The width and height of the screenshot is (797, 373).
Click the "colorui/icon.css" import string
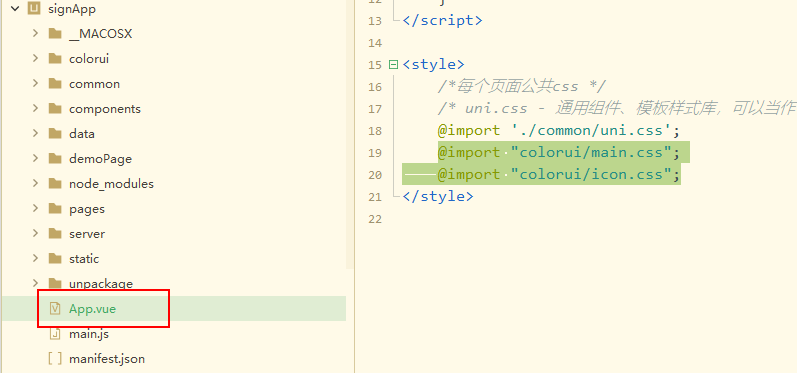coord(591,174)
